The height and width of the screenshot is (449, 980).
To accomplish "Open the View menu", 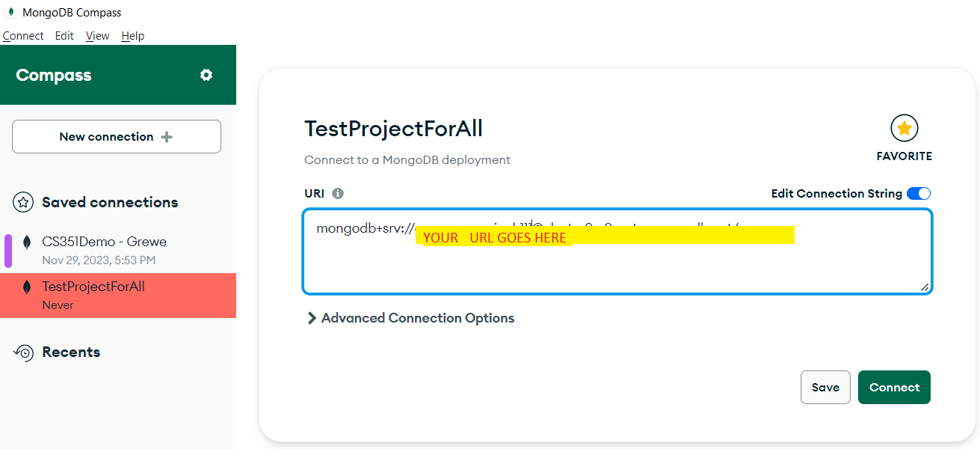I will (97, 36).
